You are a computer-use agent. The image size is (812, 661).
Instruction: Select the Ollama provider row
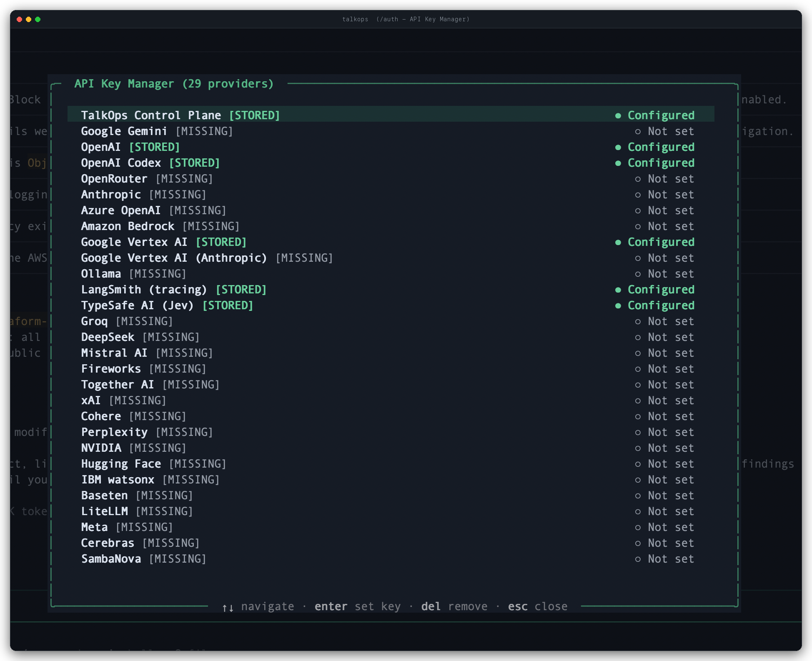[x=391, y=273]
